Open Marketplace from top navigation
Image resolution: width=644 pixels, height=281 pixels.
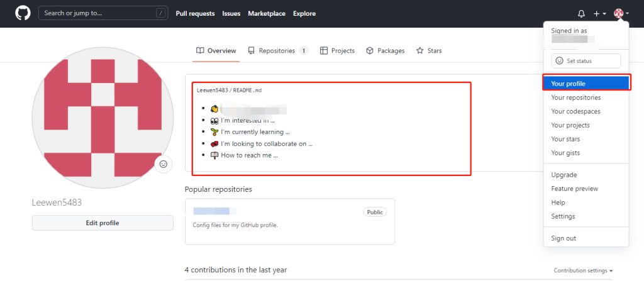[x=267, y=14]
